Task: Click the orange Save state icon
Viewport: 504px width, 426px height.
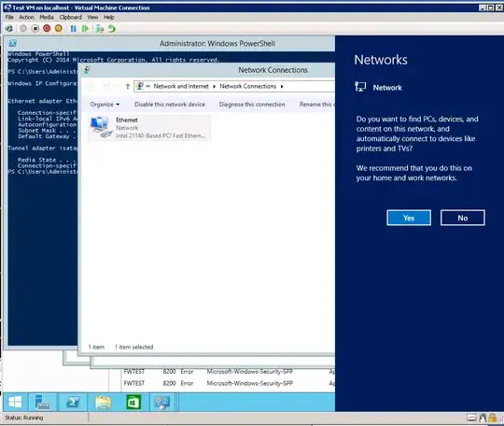Action: [x=59, y=29]
